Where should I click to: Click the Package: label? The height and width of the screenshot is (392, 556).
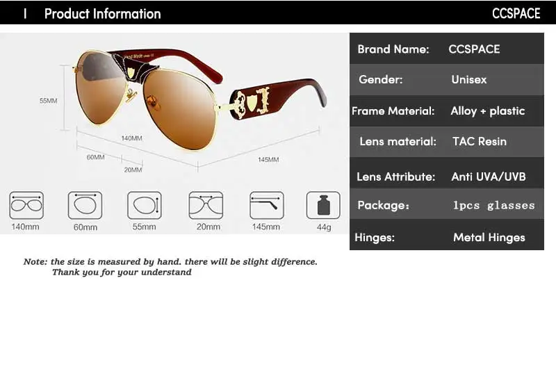[x=384, y=206]
